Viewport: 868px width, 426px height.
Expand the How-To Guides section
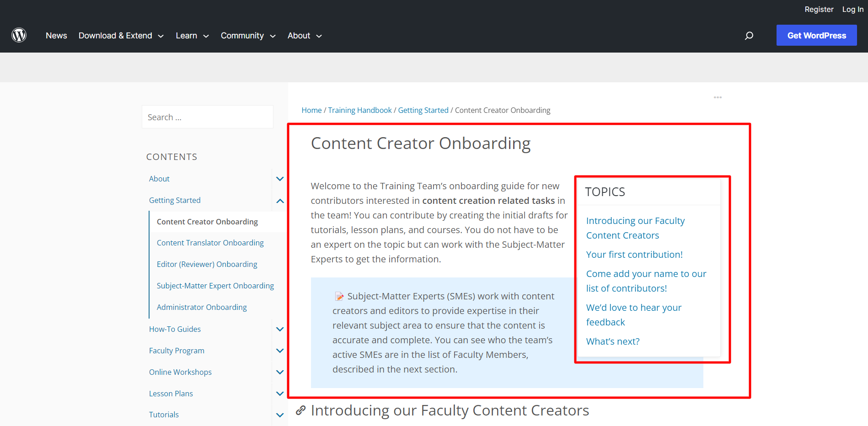pos(279,329)
